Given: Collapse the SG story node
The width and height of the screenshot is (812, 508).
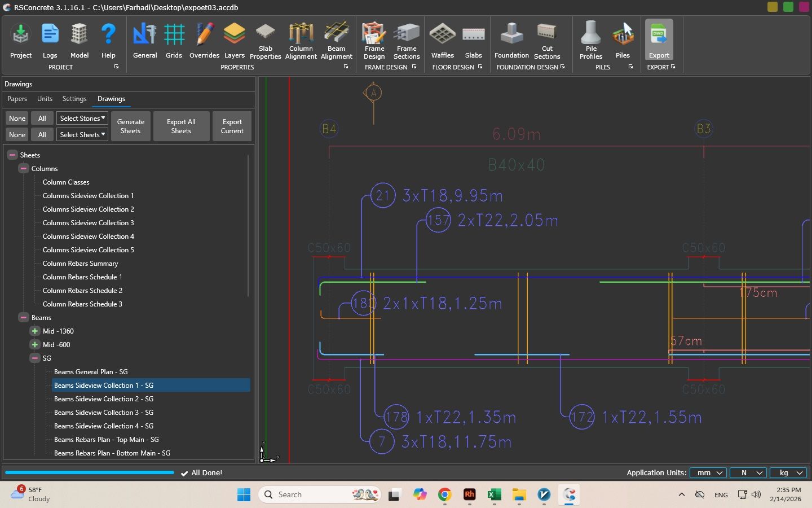Looking at the screenshot, I should point(35,358).
